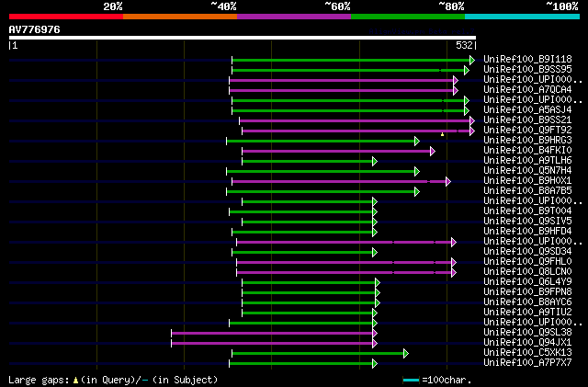Click the yellow query gap marker on Q9FT92 row
Viewport: 588px width, 387px height.
tap(443, 134)
